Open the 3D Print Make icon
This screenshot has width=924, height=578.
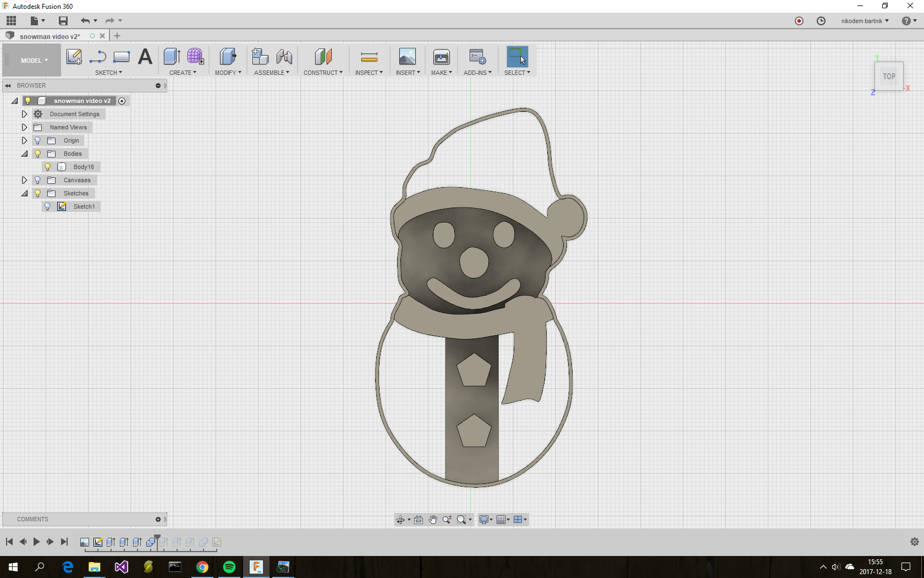coord(441,57)
